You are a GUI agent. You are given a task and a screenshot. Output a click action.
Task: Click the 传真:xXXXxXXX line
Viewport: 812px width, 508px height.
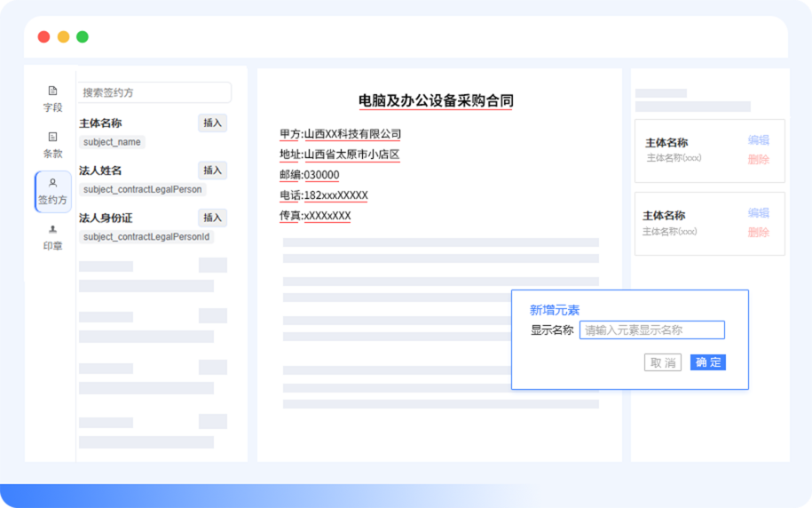[x=315, y=216]
